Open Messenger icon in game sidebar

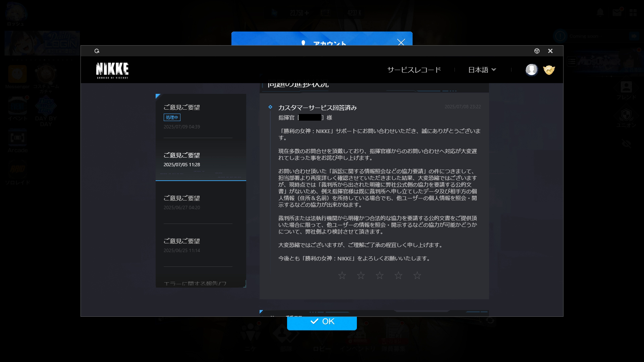point(17,76)
